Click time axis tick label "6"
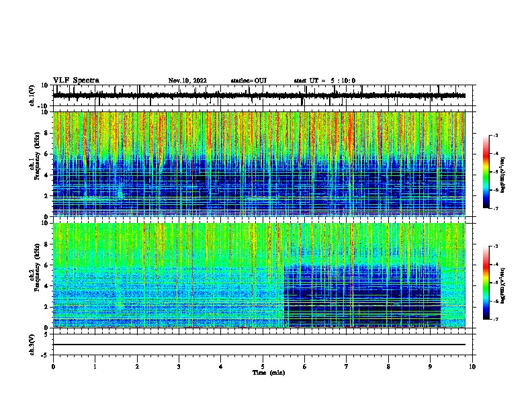The width and height of the screenshot is (532, 411). click(x=305, y=367)
